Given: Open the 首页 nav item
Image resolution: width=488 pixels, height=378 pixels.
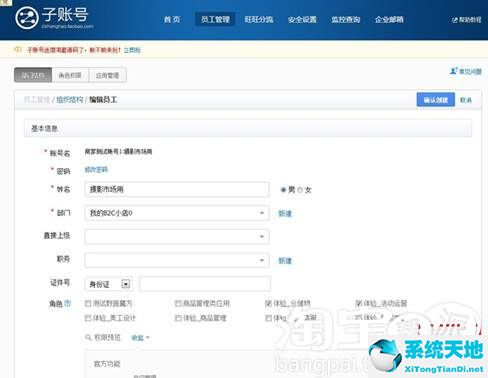Looking at the screenshot, I should pos(172,20).
